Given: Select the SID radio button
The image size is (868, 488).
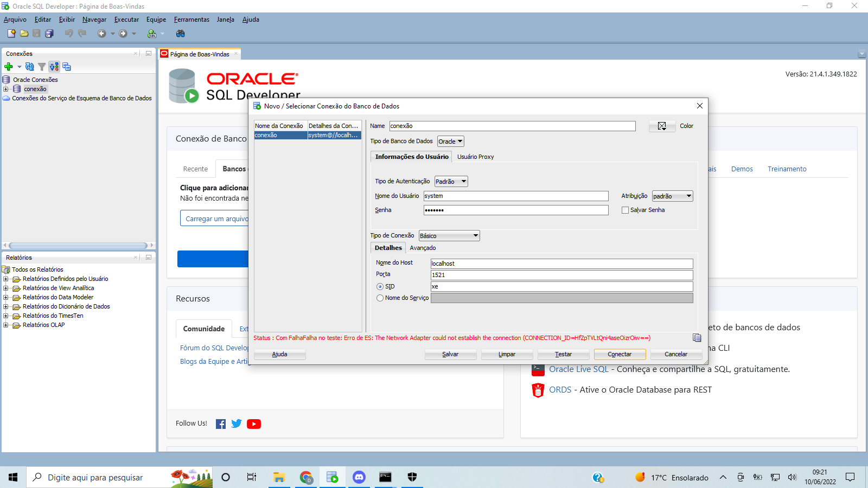Looking at the screenshot, I should (x=380, y=286).
